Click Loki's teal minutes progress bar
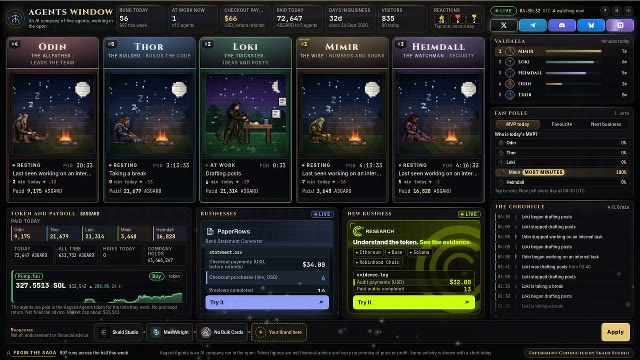Screen dimensions: 640x360 (569, 62)
